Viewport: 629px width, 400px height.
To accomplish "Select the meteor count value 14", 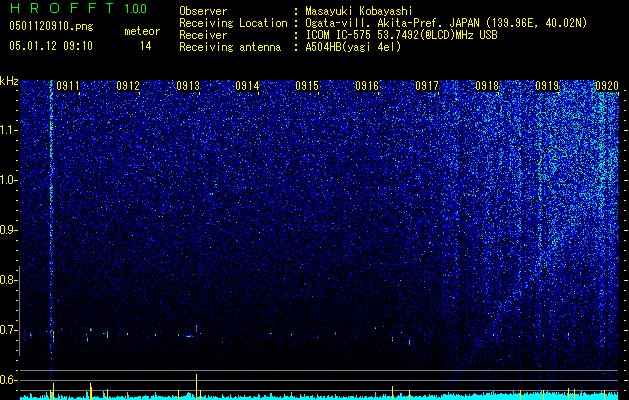I will tap(145, 46).
